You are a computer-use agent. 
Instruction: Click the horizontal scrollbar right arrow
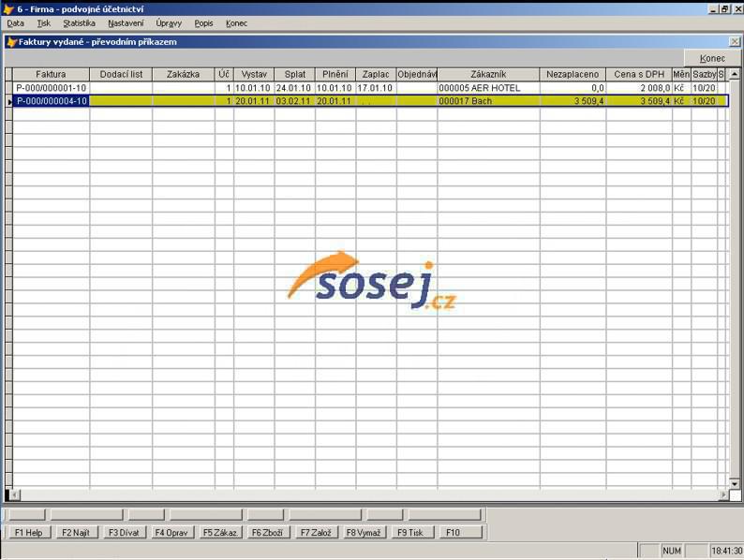722,494
